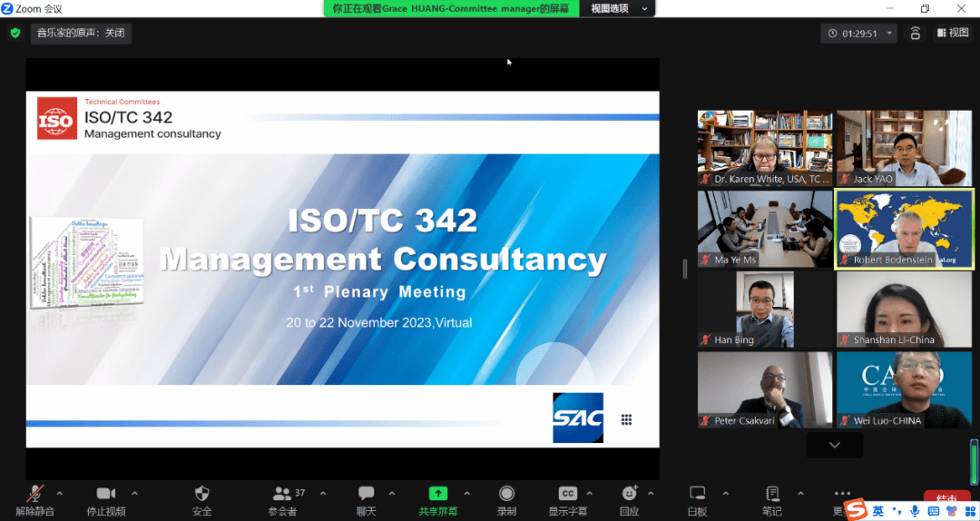Screen dimensions: 980x521
Task: Show more participants with down chevron button
Action: click(834, 445)
